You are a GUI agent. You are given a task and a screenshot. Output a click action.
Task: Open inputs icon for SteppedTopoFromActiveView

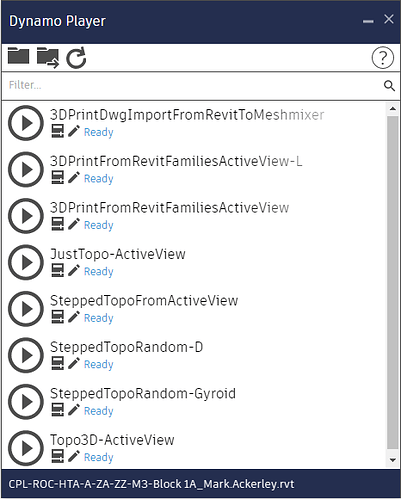point(57,317)
